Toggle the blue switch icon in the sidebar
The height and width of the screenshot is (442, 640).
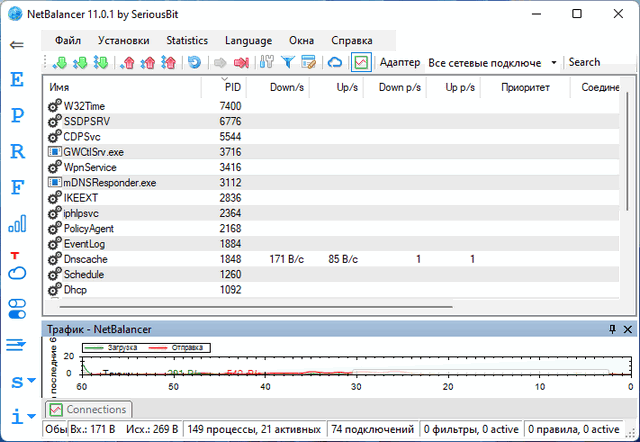click(x=16, y=308)
